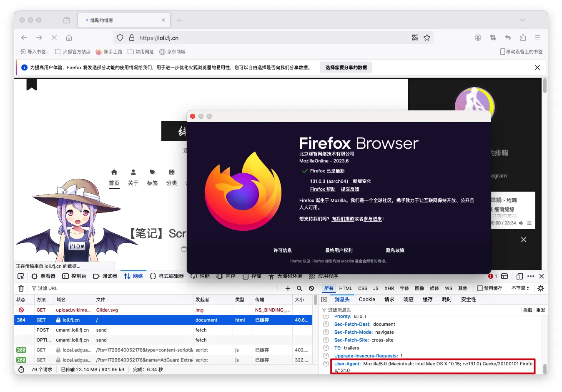
Task: Click help icon beside Sec-Fetch-Mode
Action: 326,332
